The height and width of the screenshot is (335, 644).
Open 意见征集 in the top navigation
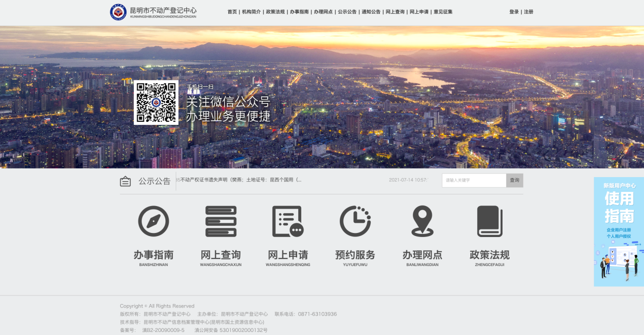443,12
